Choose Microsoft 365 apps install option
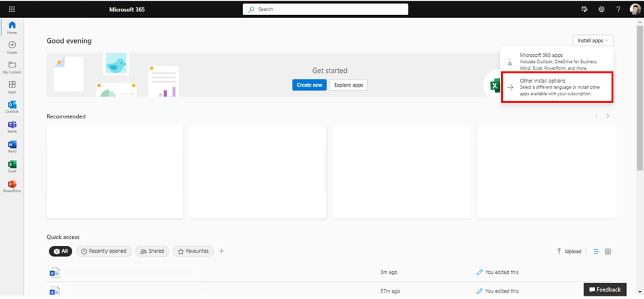The width and height of the screenshot is (644, 299). [x=557, y=62]
